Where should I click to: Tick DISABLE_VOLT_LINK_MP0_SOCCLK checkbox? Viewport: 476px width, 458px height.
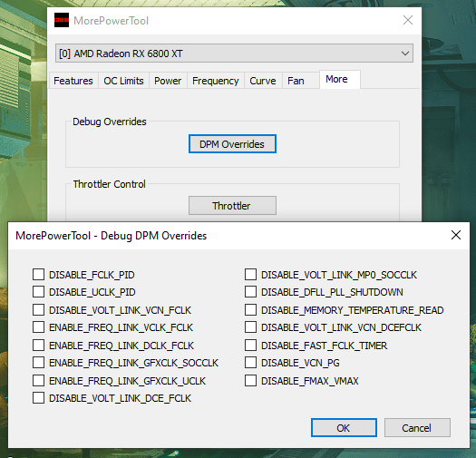250,274
